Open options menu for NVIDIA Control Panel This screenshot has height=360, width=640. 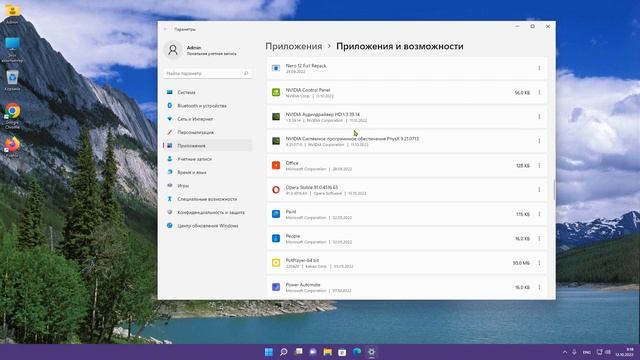(x=539, y=93)
